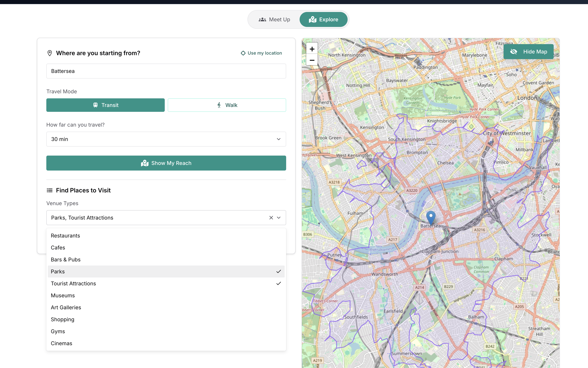
Task: Click the crossed-eye icon on Hide Map
Action: click(x=513, y=52)
